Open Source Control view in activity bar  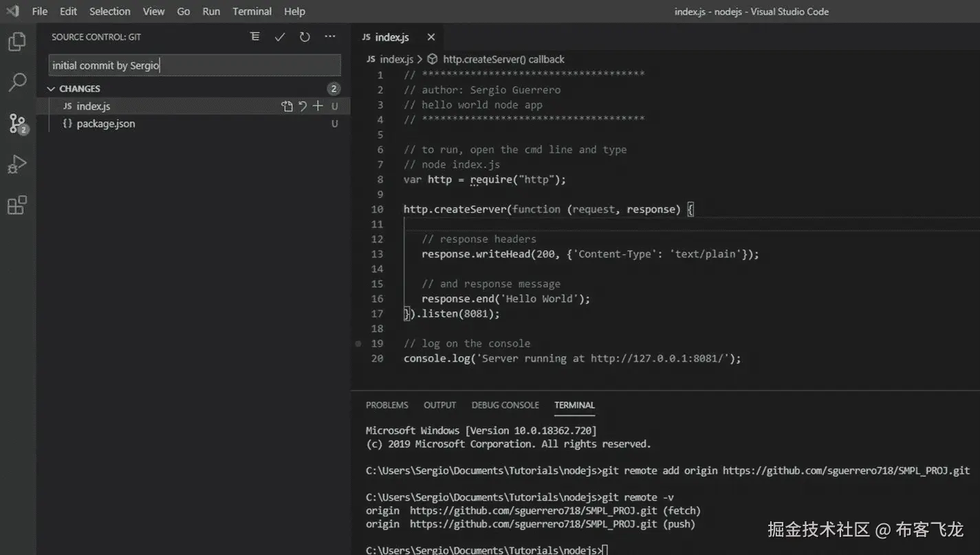click(x=17, y=124)
